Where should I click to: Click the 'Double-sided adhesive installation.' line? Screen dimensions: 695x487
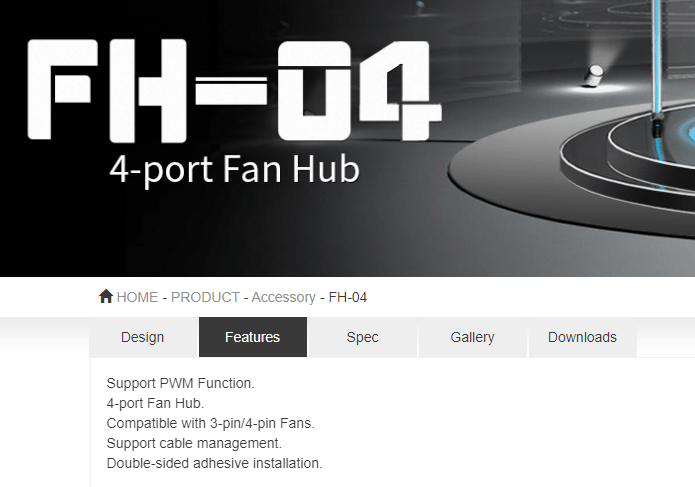click(x=214, y=463)
